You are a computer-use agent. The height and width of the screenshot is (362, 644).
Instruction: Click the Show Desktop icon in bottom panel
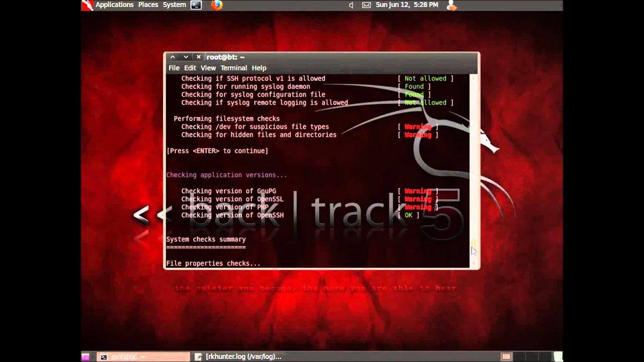(86, 357)
